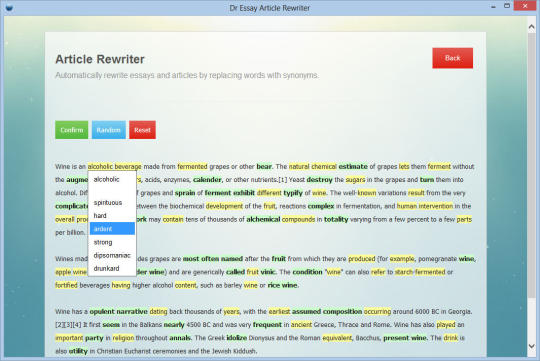Click the bold word 'complex'
The image size is (540, 361).
coord(321,206)
